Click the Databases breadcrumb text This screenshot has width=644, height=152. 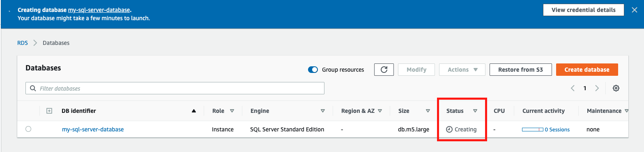[x=56, y=43]
